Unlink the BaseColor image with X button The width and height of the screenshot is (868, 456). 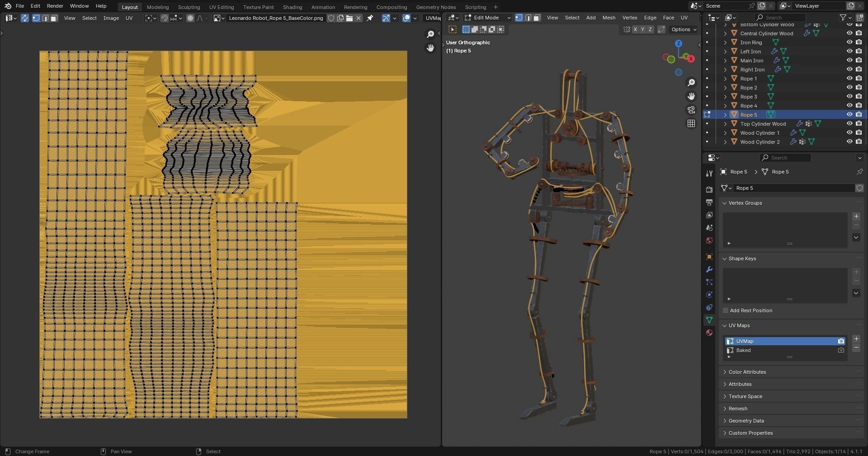[359, 18]
